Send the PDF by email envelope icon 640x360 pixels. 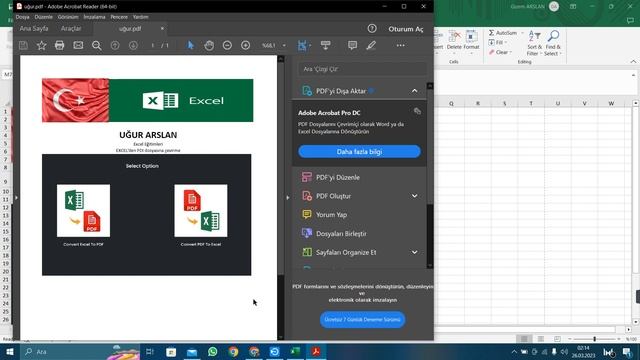coord(78,45)
